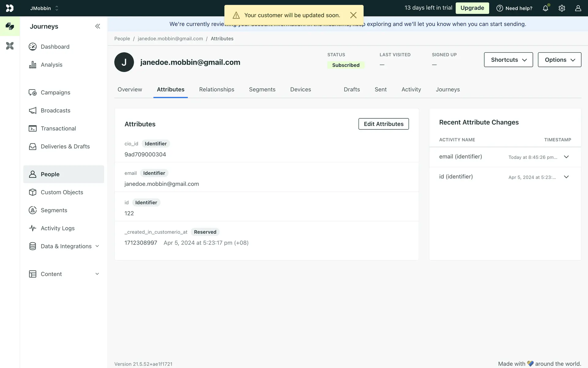Expand the id (identifier) change row
This screenshot has height=368, width=588.
tap(566, 177)
